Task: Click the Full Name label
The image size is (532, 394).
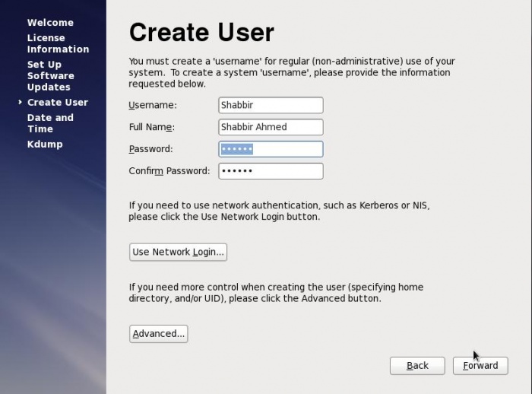Action: 152,127
